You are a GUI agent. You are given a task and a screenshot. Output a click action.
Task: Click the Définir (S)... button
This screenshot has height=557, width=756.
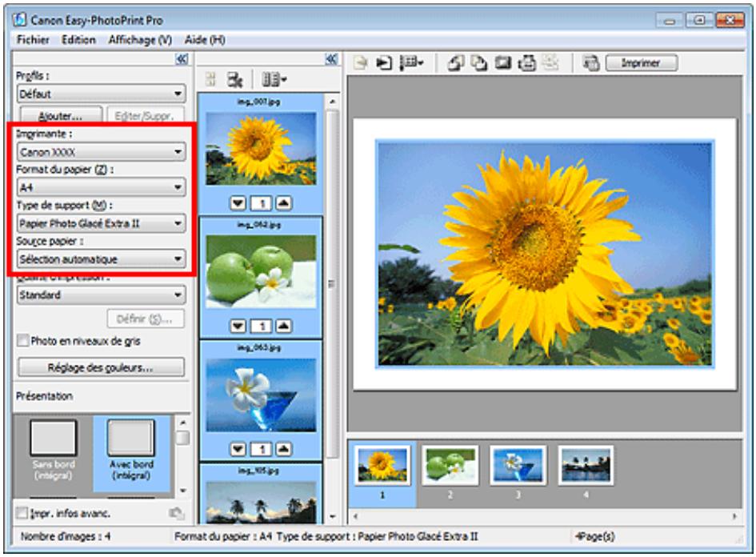[x=145, y=319]
